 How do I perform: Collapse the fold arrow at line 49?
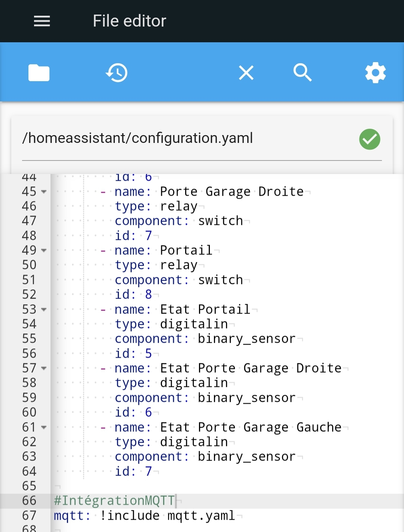[44, 250]
